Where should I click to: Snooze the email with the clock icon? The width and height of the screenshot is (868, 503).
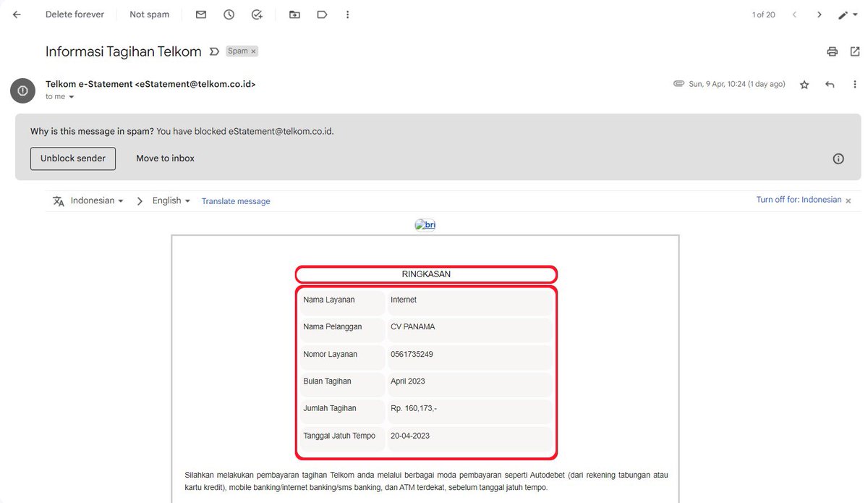pyautogui.click(x=229, y=14)
